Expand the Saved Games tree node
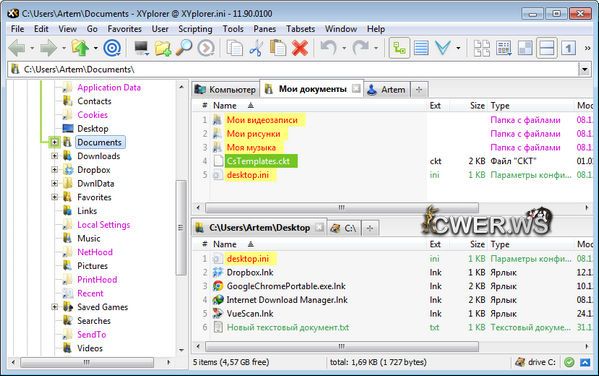This screenshot has height=376, width=599. (x=55, y=307)
